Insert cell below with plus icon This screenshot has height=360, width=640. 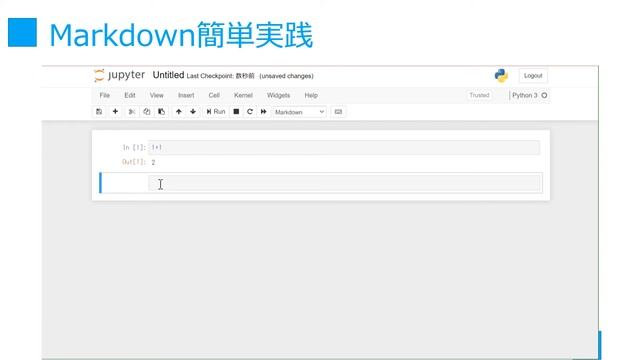(115, 111)
